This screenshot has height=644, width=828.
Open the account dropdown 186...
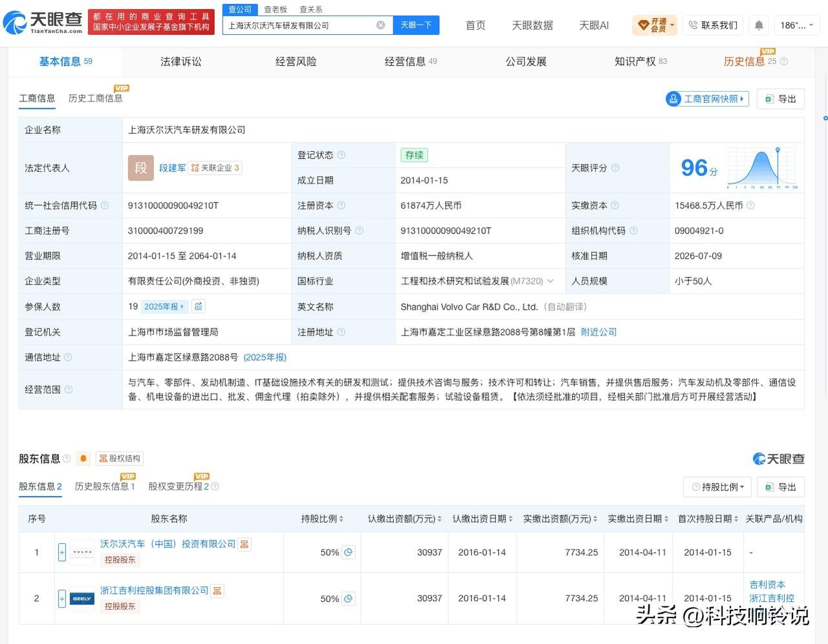[x=796, y=25]
